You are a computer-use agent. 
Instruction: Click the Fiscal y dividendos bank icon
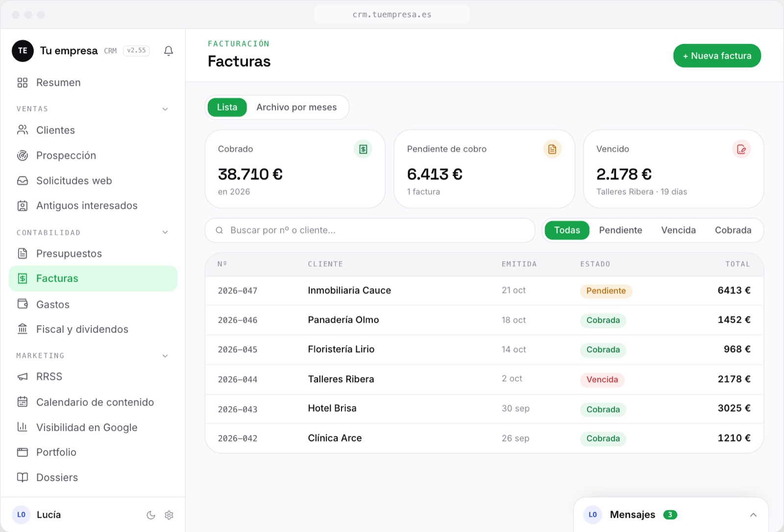coord(23,329)
